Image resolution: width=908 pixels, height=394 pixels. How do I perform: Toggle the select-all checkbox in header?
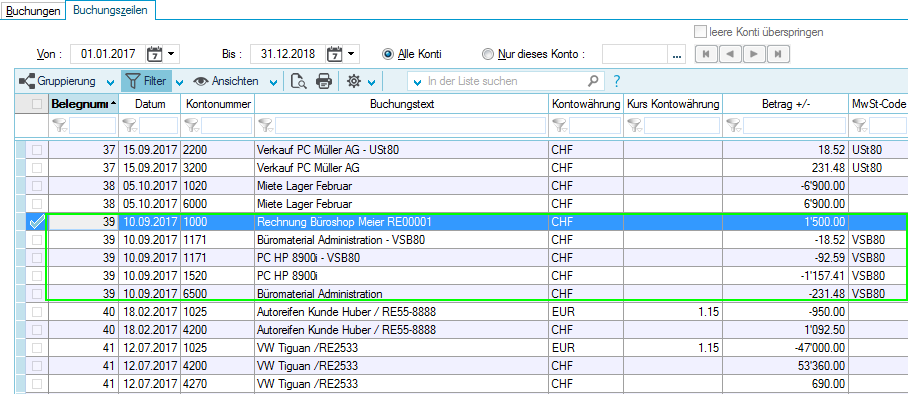coord(37,104)
